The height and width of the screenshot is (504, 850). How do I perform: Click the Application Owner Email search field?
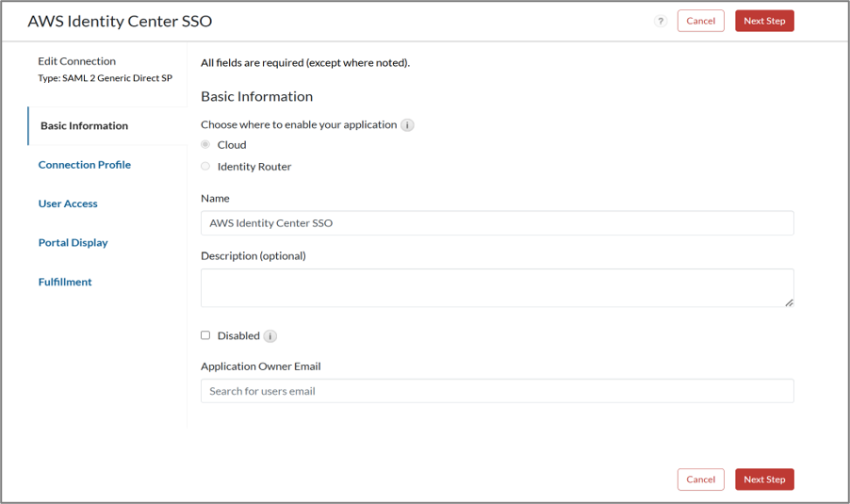[x=498, y=391]
